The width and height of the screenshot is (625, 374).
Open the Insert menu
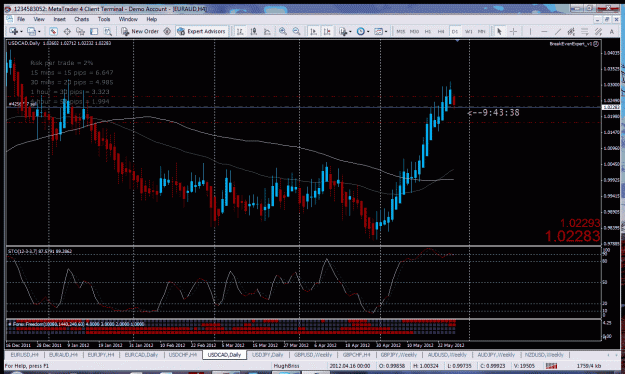tap(59, 19)
